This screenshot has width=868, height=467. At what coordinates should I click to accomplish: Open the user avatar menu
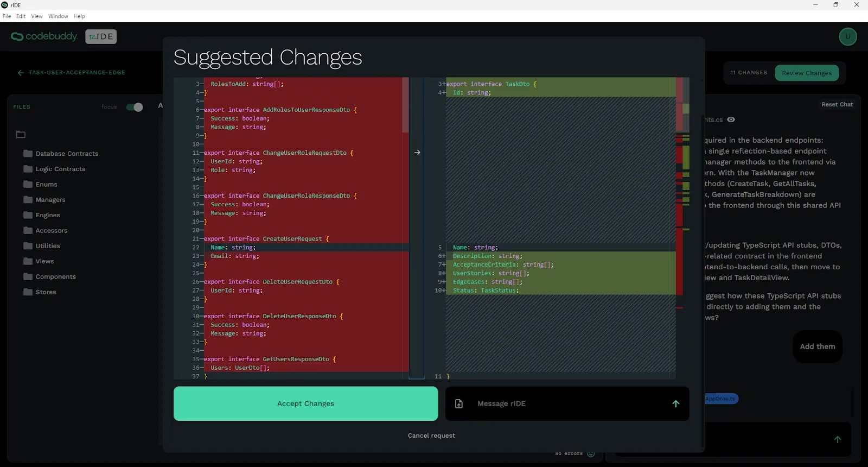848,37
